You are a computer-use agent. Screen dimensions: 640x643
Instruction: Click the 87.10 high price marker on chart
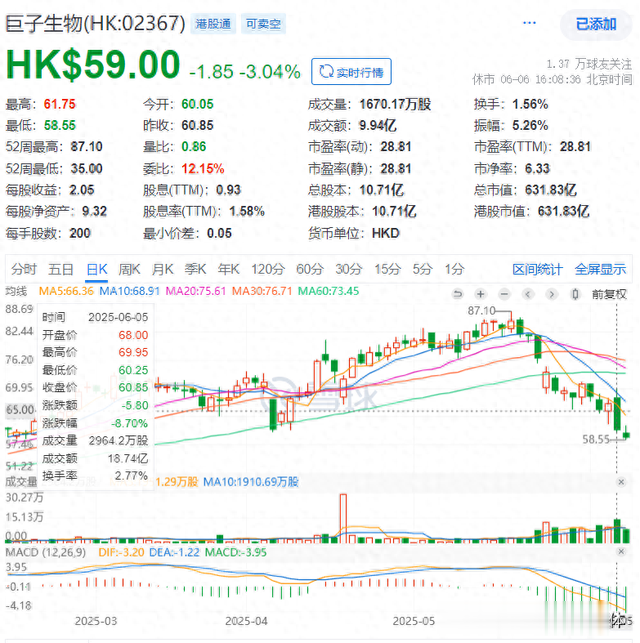[x=481, y=310]
